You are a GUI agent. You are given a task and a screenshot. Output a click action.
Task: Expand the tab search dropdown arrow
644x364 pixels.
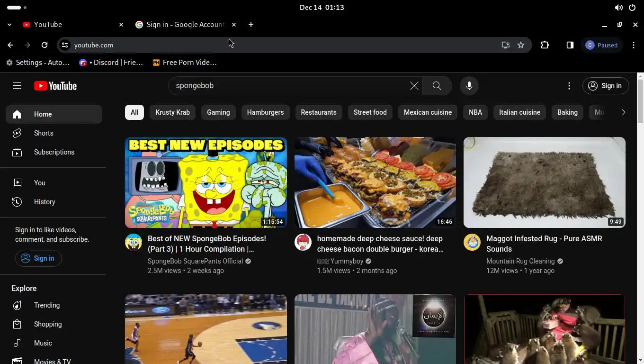click(x=9, y=25)
